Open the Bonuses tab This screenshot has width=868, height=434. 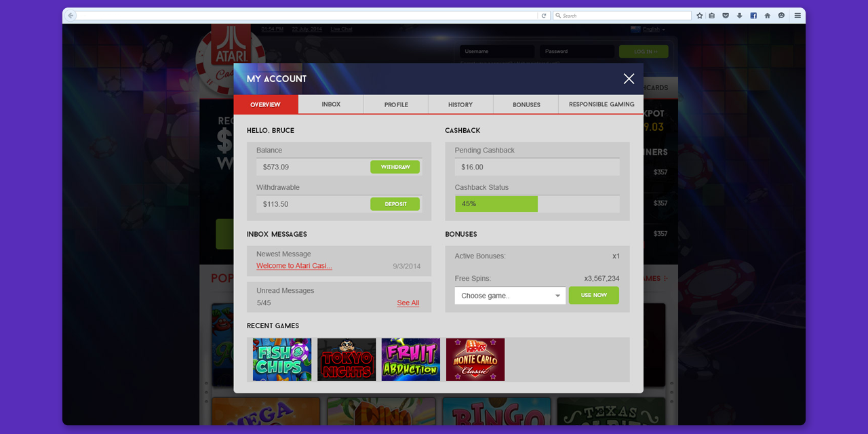tap(526, 104)
